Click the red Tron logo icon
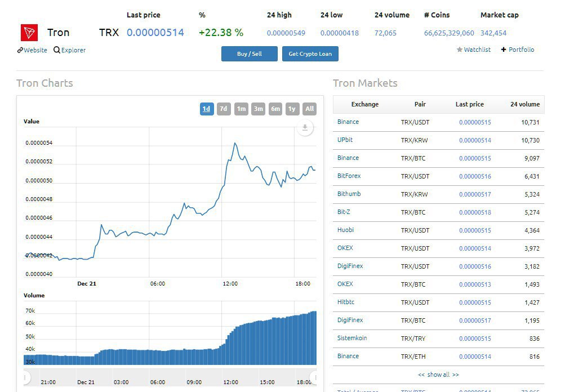The image size is (583, 392). pos(29,33)
